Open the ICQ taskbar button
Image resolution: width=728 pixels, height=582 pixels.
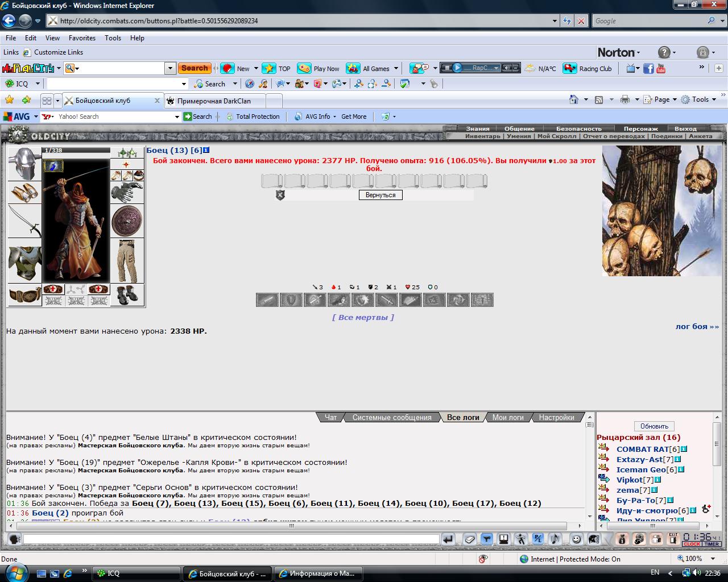136,573
